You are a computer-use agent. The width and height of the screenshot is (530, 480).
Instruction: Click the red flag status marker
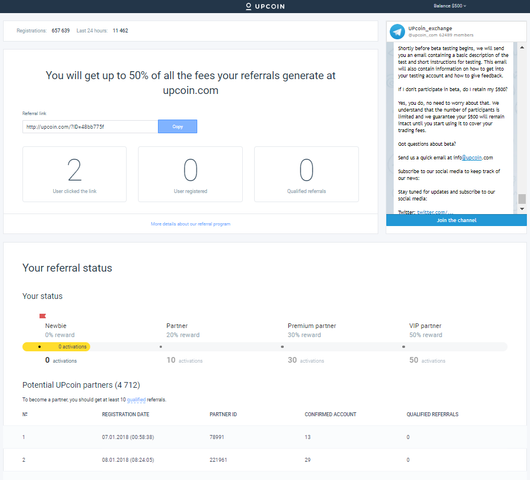42,316
